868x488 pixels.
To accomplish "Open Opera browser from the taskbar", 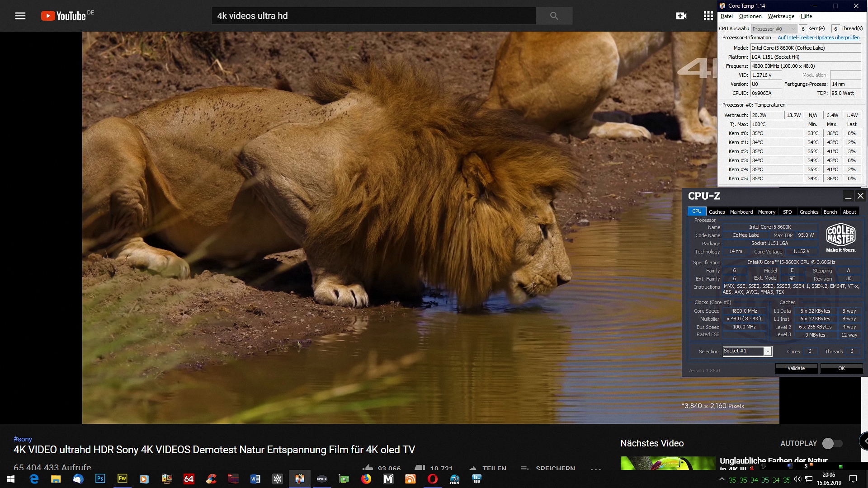I will [x=433, y=479].
